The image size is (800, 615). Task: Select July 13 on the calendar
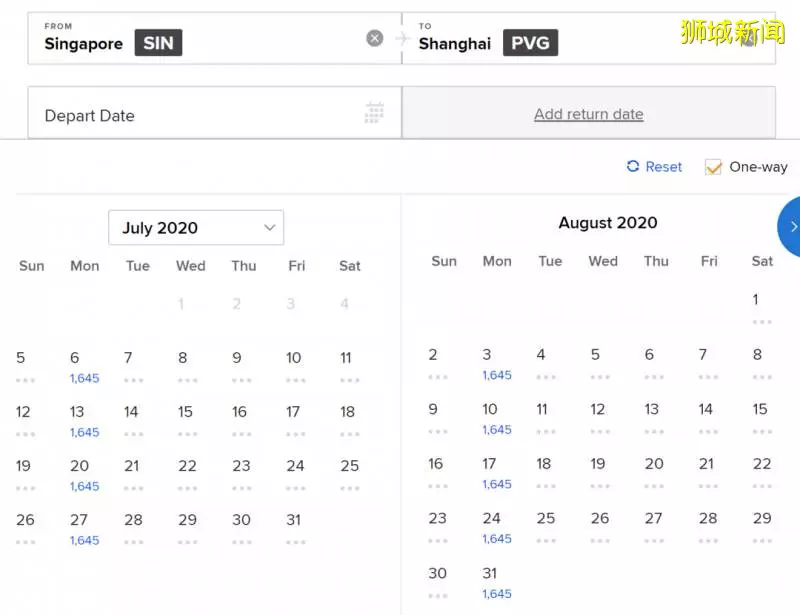(x=84, y=421)
